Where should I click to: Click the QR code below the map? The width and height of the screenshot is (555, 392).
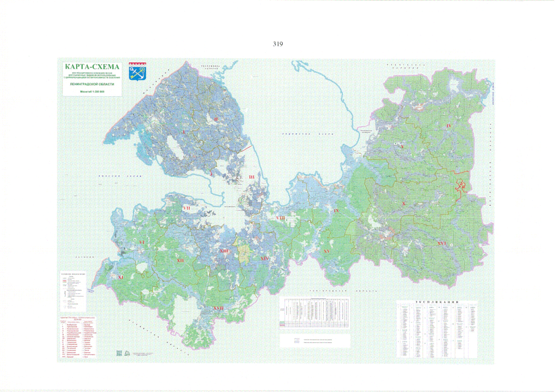[x=119, y=353]
